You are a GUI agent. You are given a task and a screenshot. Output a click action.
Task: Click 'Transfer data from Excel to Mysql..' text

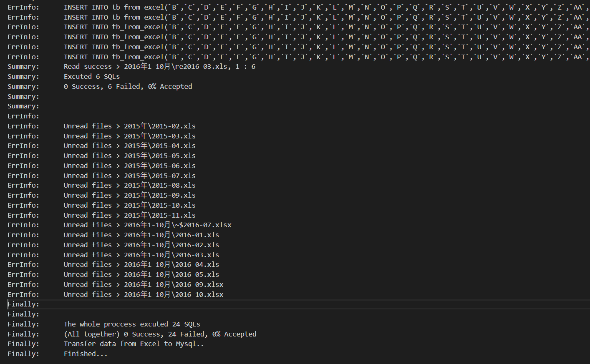tap(134, 344)
